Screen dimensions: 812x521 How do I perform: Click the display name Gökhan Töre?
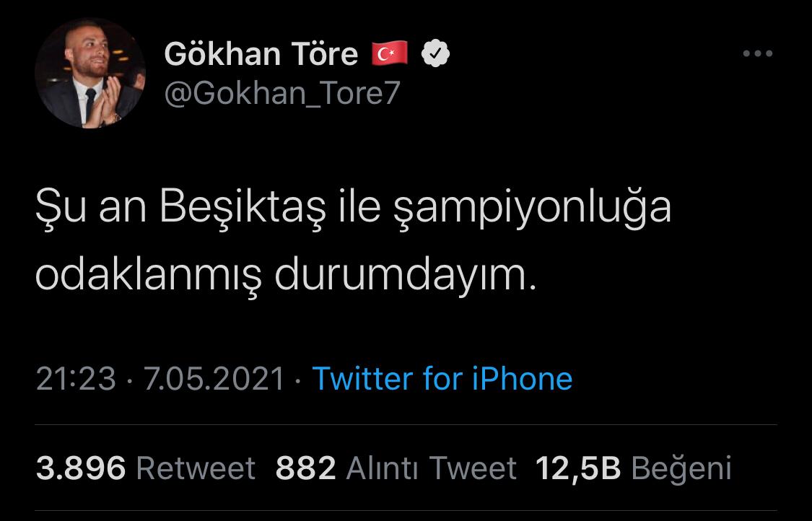(x=261, y=54)
